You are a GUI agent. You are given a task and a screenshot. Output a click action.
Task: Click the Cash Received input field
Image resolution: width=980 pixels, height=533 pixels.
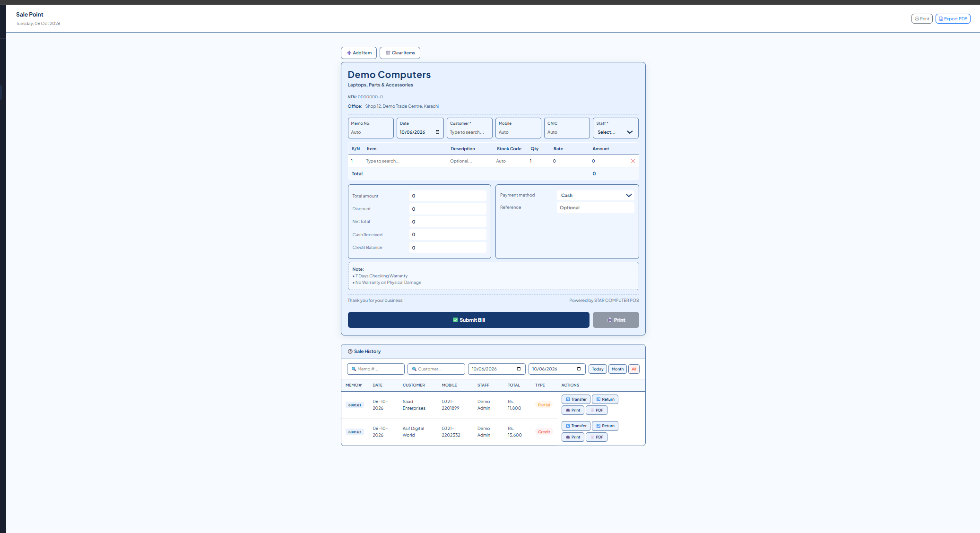448,234
